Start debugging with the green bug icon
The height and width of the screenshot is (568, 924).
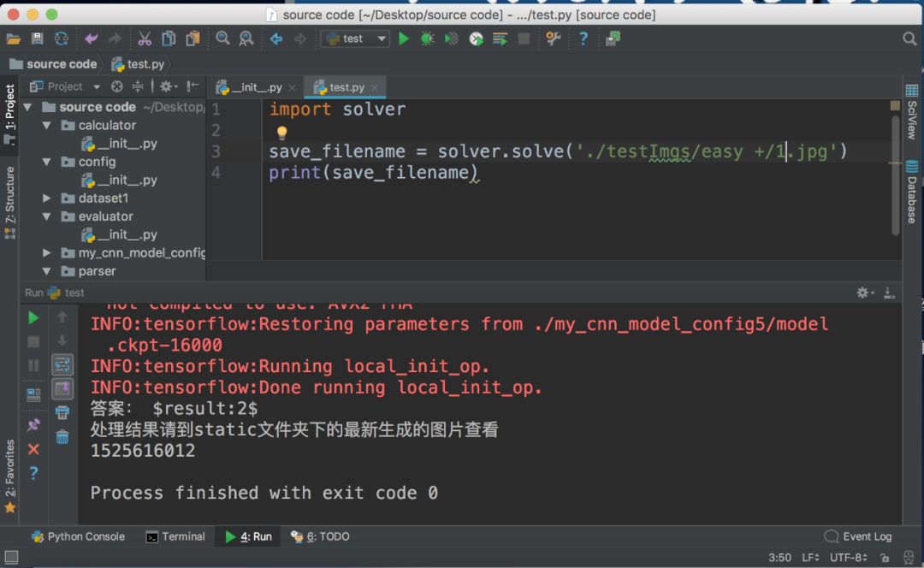(427, 38)
